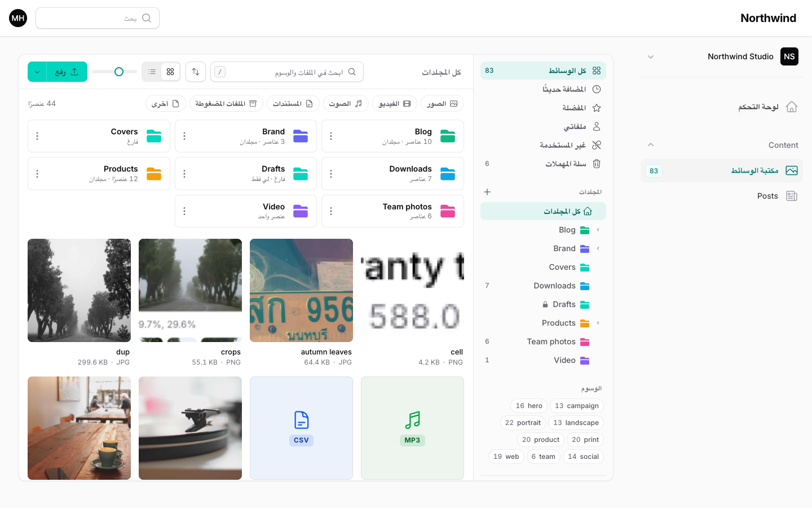This screenshot has height=508, width=812.
Task: Open options menu for Covers folder card
Action: [x=37, y=136]
